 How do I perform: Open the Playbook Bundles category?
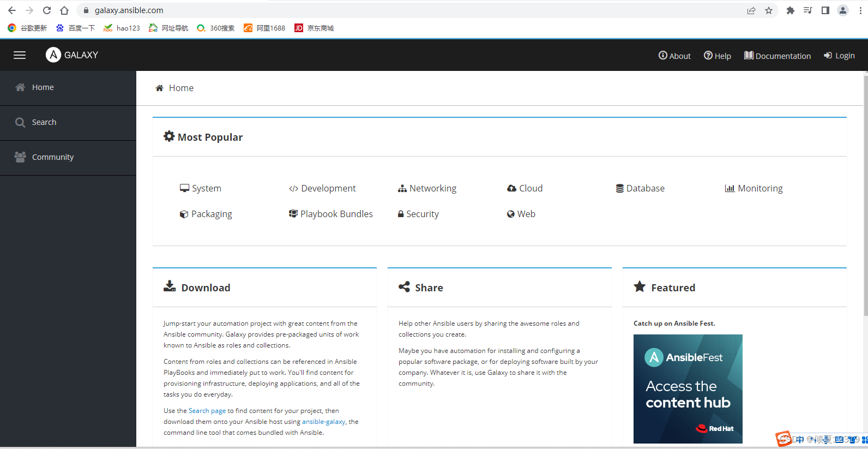pyautogui.click(x=331, y=214)
